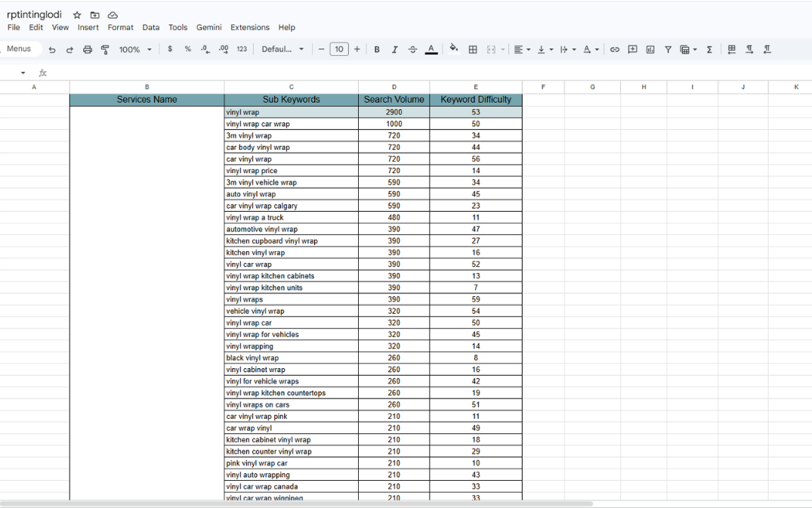Open the Default font dropdown

tap(283, 50)
